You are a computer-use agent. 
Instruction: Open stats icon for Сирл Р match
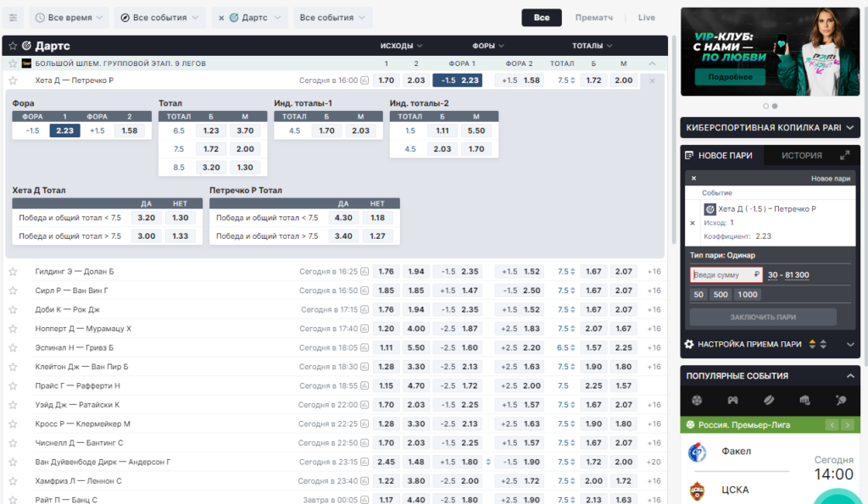click(x=364, y=291)
